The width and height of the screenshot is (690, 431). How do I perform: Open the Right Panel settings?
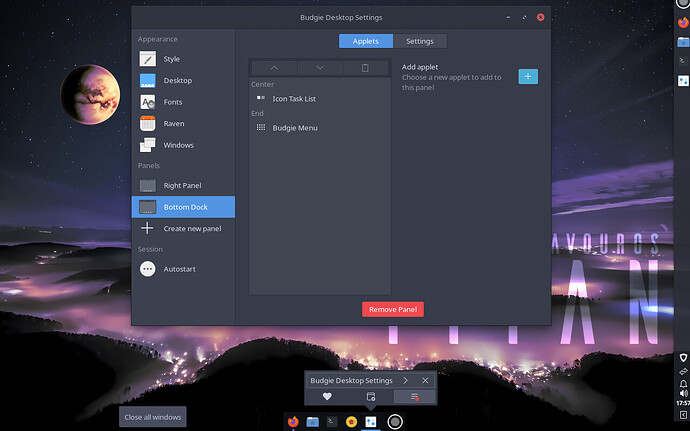click(183, 185)
